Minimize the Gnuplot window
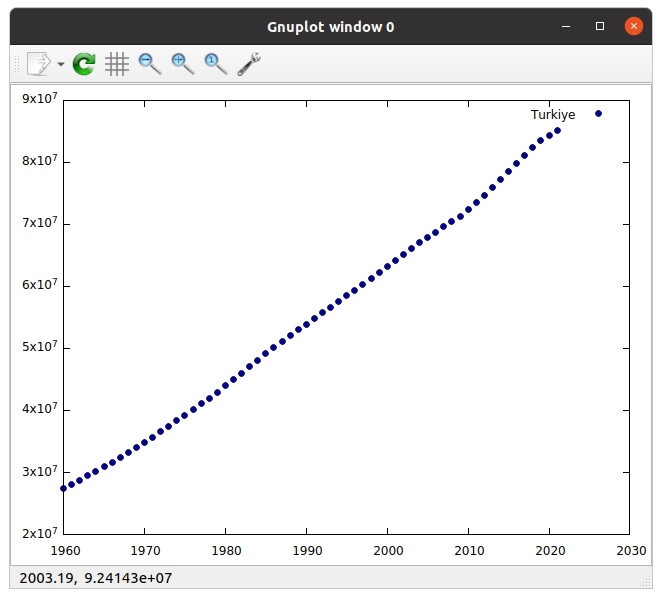The image size is (662, 598). pyautogui.click(x=567, y=27)
